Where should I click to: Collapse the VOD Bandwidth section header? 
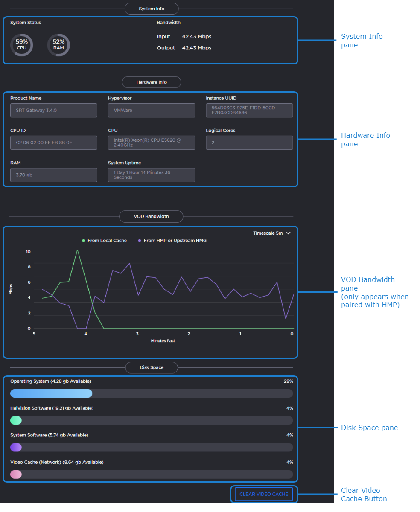pyautogui.click(x=151, y=216)
